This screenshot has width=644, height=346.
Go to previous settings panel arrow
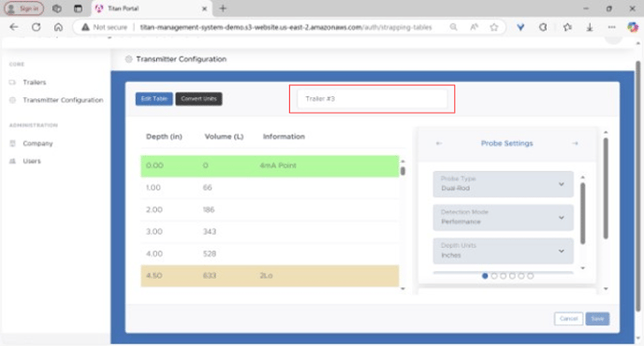[x=439, y=143]
